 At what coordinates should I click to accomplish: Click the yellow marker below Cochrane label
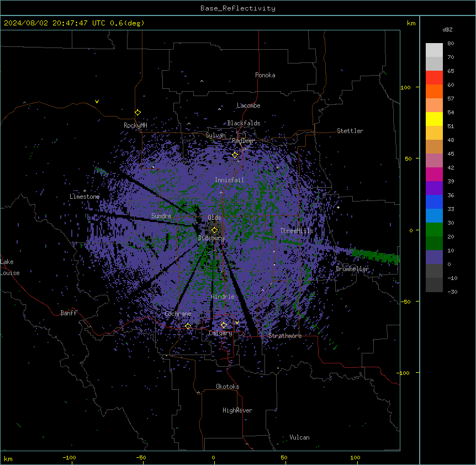[x=188, y=326]
